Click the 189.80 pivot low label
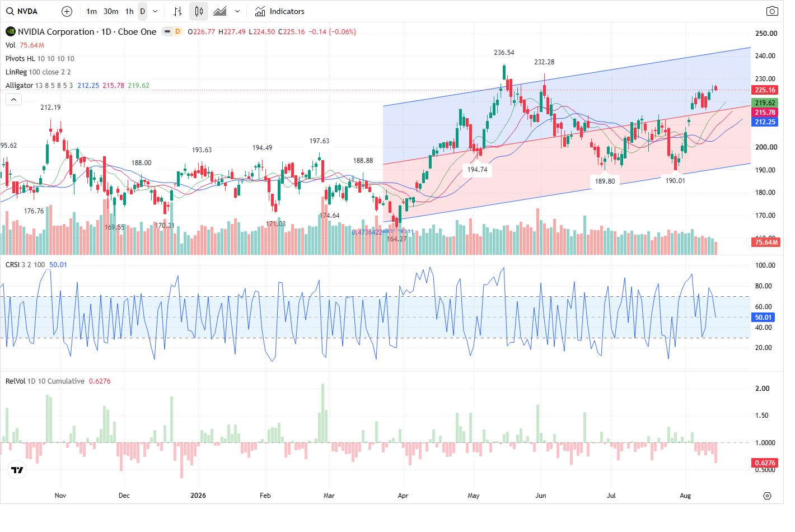The width and height of the screenshot is (795, 532). 605,181
